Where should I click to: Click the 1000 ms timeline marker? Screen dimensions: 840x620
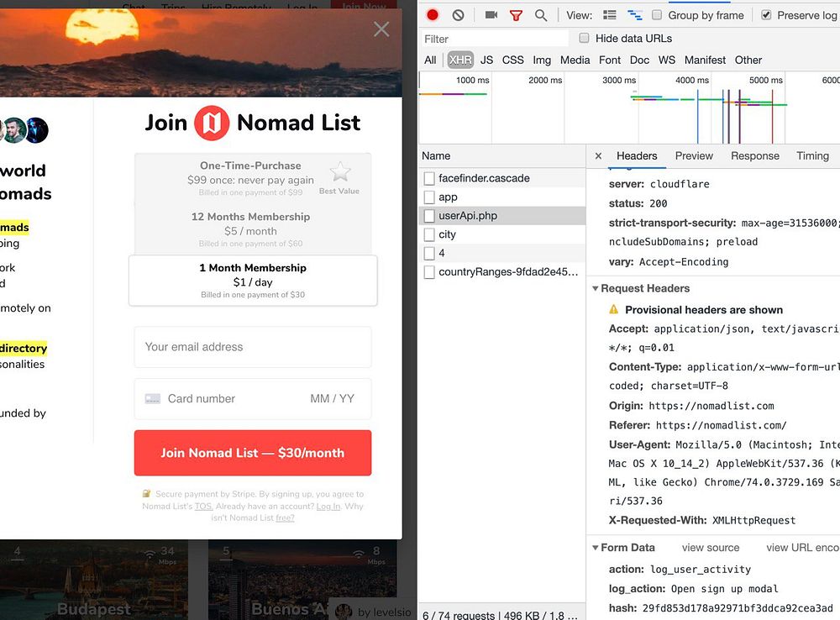coord(472,80)
